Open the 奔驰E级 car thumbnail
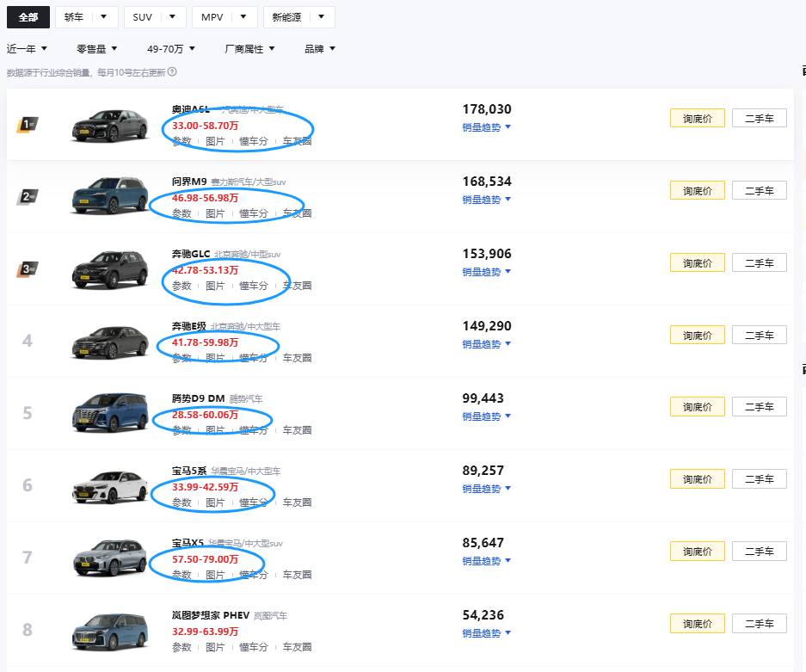The width and height of the screenshot is (806, 672). (109, 342)
